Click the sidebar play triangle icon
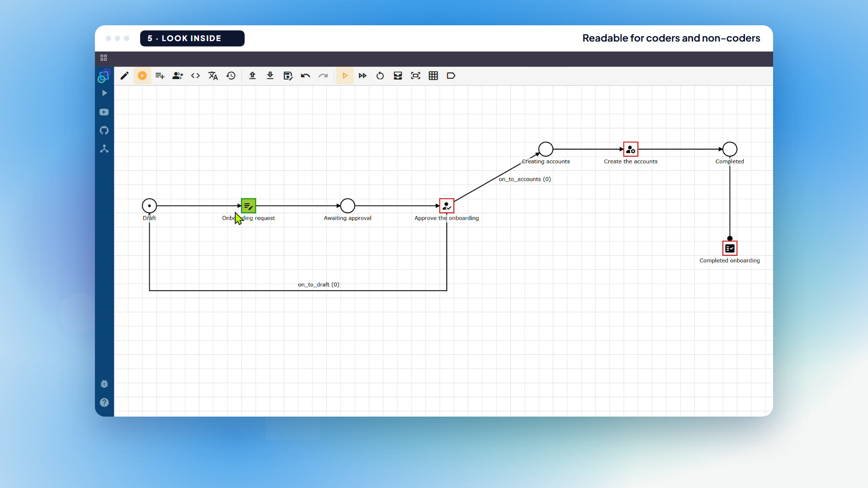The width and height of the screenshot is (868, 488). tap(104, 93)
